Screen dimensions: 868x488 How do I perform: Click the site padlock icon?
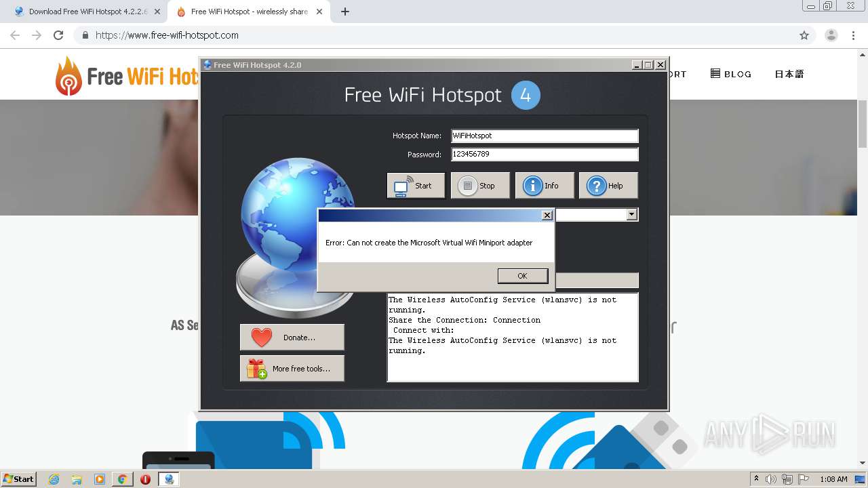pos(85,35)
